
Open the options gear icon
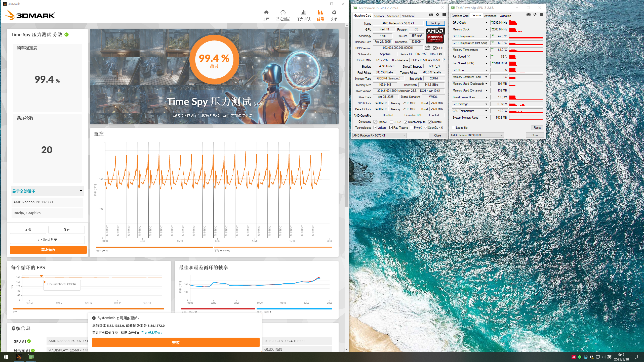[334, 13]
